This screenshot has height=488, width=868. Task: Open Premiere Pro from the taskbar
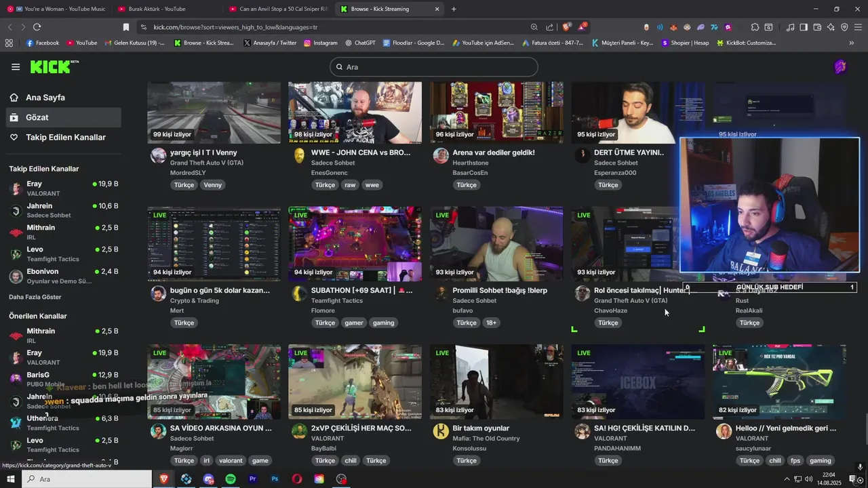[x=253, y=479]
